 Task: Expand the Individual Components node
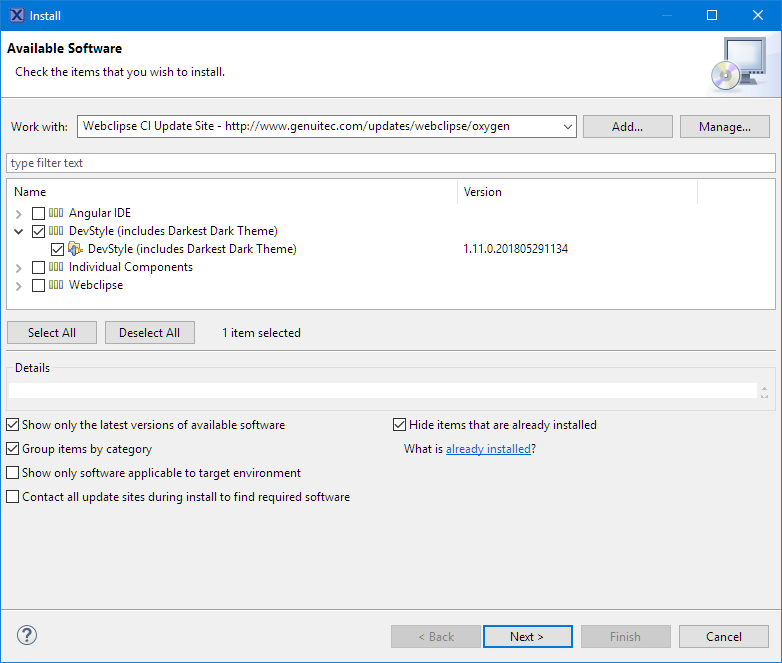[19, 268]
